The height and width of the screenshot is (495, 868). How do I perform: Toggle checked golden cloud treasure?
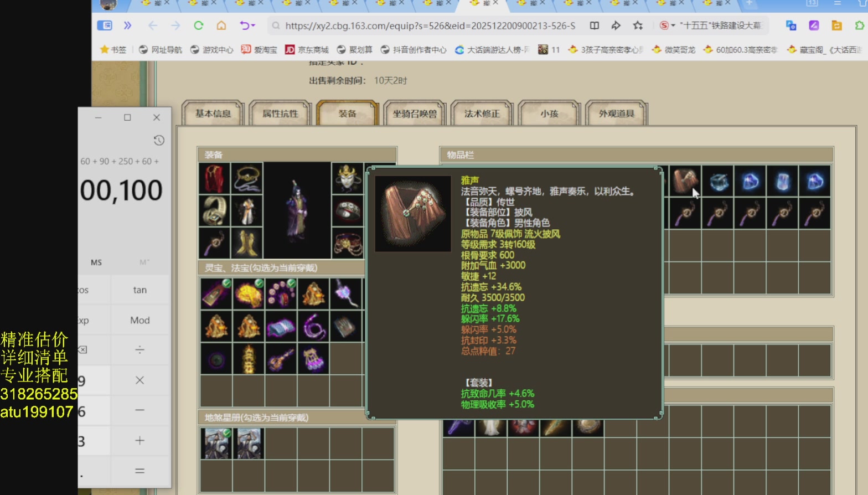coord(248,293)
